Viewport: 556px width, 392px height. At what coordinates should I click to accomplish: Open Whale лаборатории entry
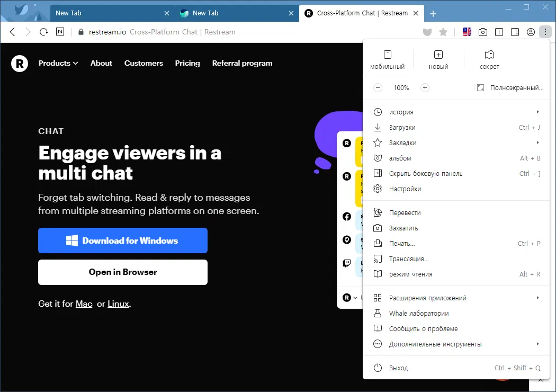456,313
